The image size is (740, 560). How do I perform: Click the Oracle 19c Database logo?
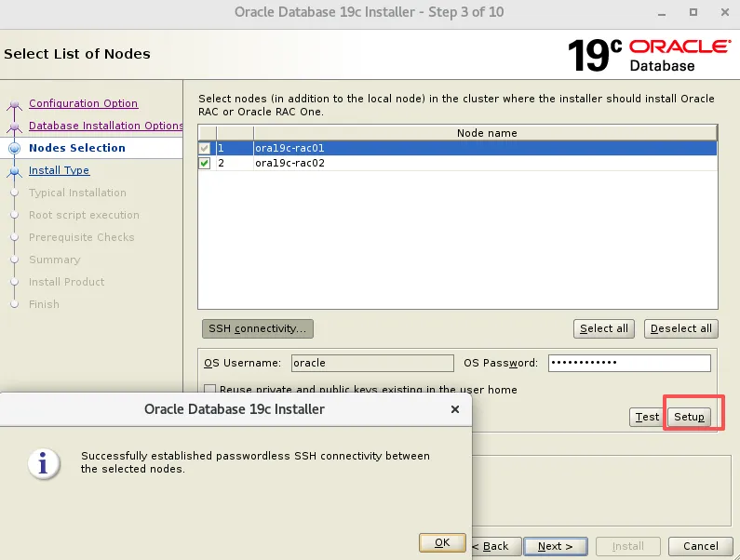[x=650, y=55]
